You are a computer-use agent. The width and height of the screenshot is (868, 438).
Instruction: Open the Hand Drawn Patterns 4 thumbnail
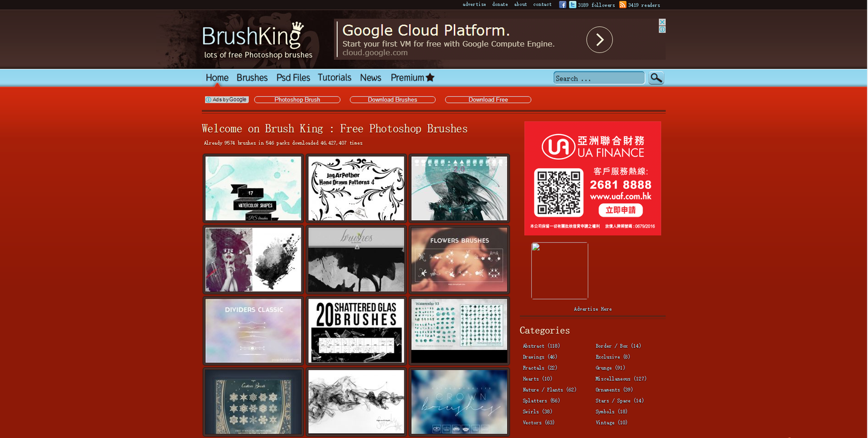click(356, 188)
